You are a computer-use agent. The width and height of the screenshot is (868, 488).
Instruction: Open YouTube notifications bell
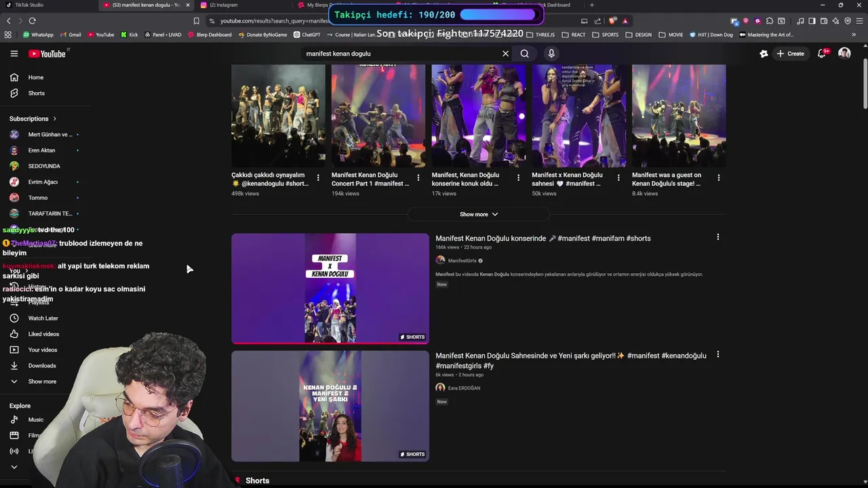click(x=822, y=54)
